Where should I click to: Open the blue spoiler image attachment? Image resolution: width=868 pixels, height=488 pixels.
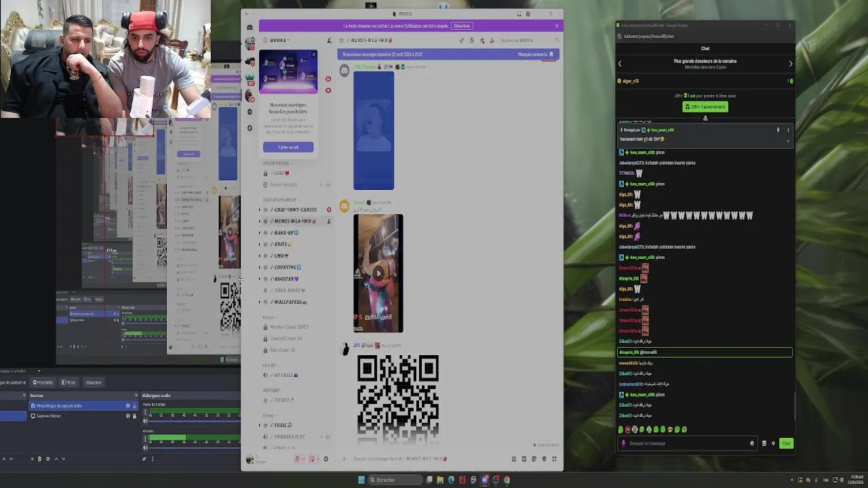click(374, 130)
